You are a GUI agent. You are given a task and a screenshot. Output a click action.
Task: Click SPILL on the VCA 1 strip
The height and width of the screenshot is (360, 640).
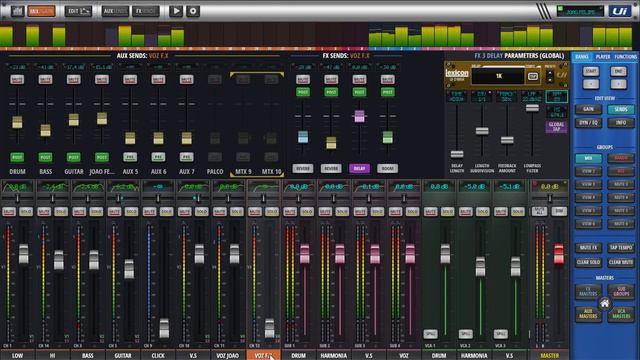430,333
